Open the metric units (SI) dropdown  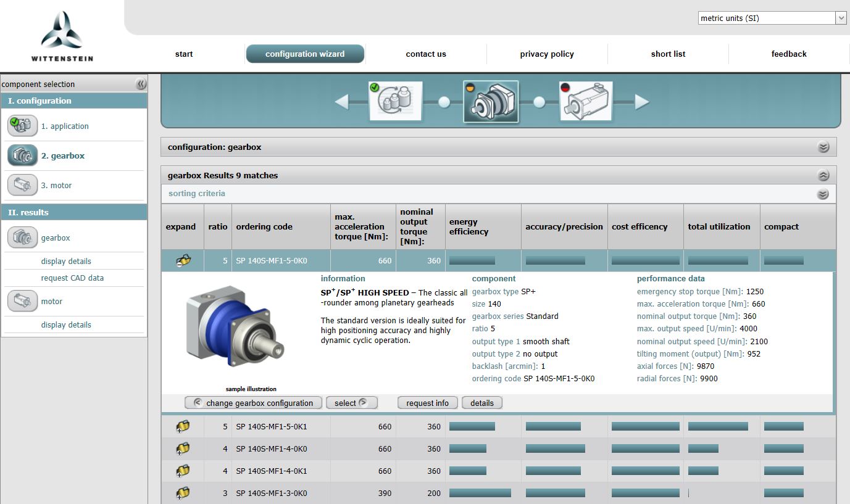click(x=772, y=18)
